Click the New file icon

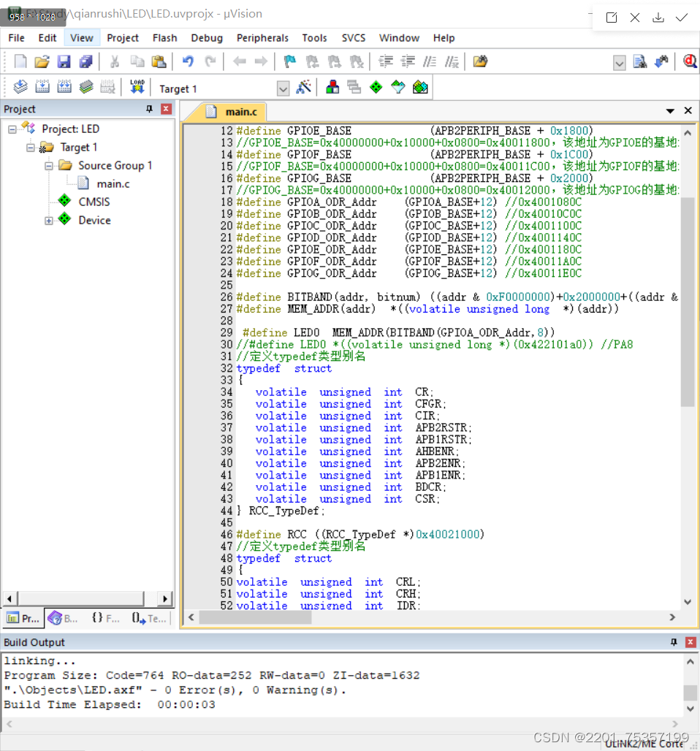(20, 62)
